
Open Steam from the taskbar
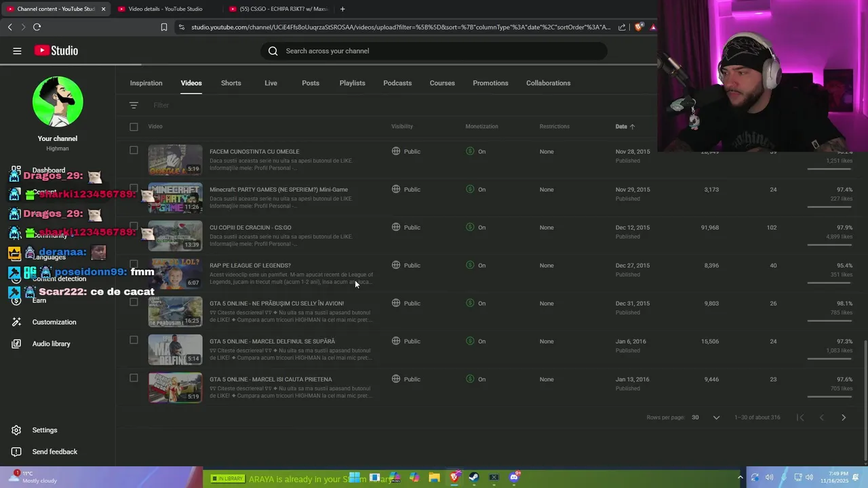coord(474,478)
